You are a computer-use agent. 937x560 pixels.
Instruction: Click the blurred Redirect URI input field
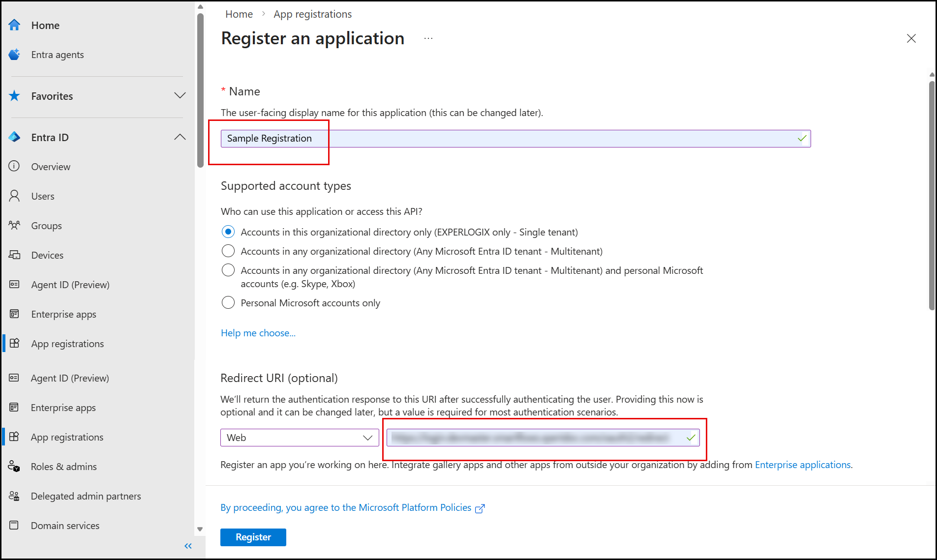coord(543,438)
